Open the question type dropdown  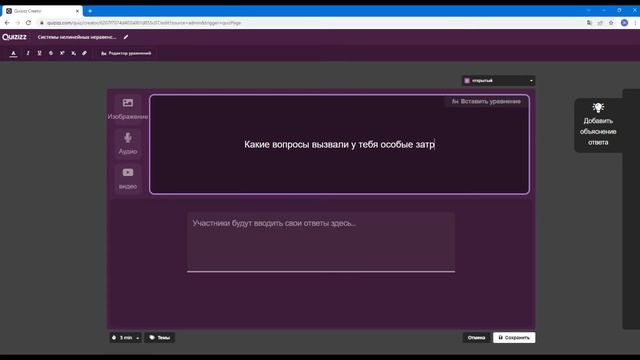click(498, 81)
